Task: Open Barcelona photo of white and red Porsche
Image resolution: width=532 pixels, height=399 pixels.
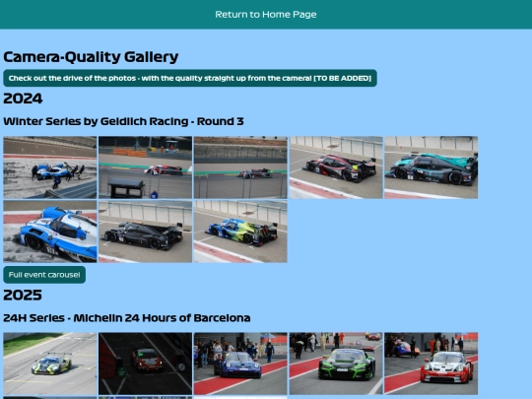Action: [432, 364]
